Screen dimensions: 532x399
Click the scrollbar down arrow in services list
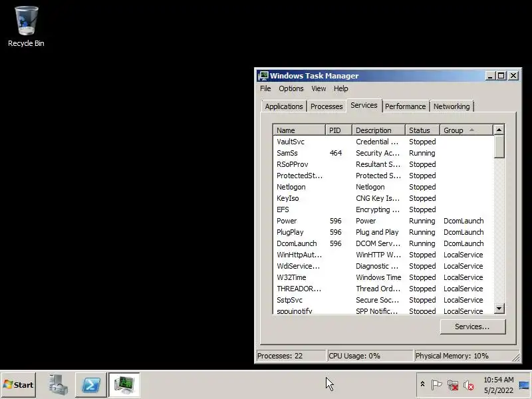pyautogui.click(x=499, y=309)
